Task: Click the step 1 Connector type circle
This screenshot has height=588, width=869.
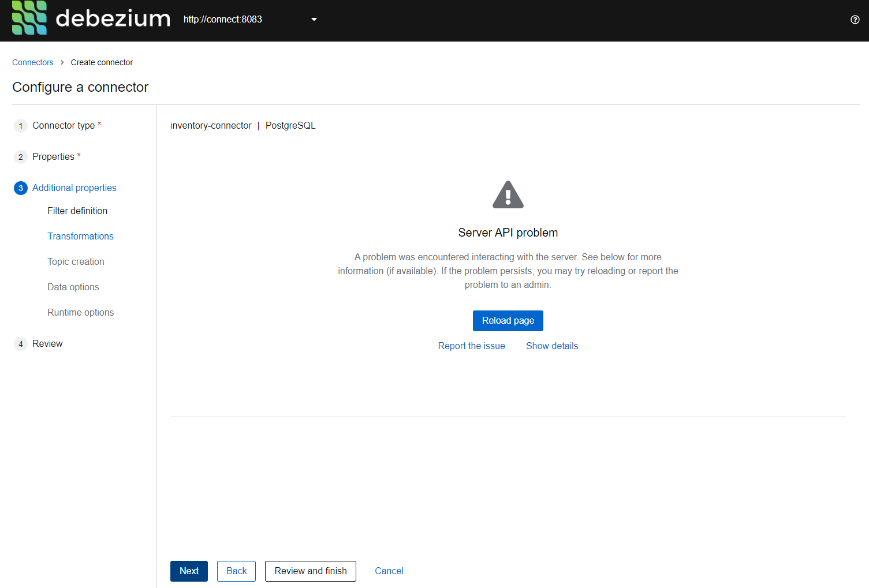Action: pos(20,125)
